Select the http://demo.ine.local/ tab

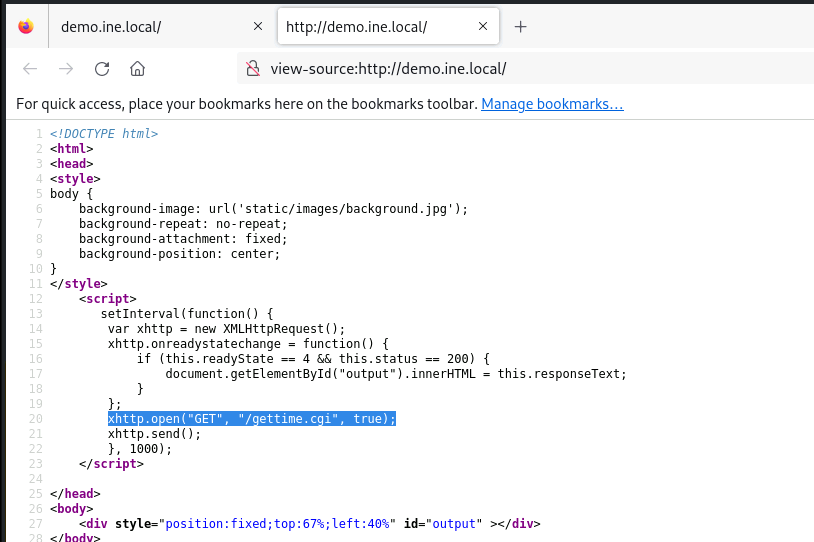point(370,27)
